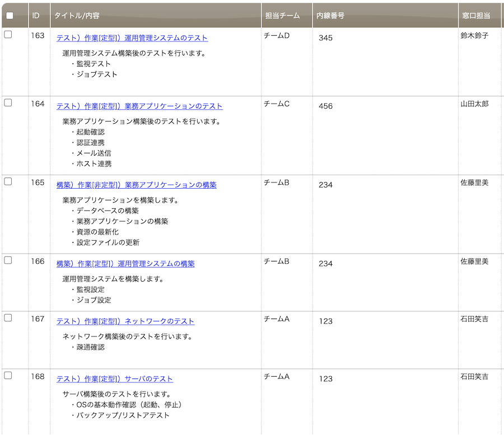
Task: Click team cell チームD
Action: click(x=277, y=36)
